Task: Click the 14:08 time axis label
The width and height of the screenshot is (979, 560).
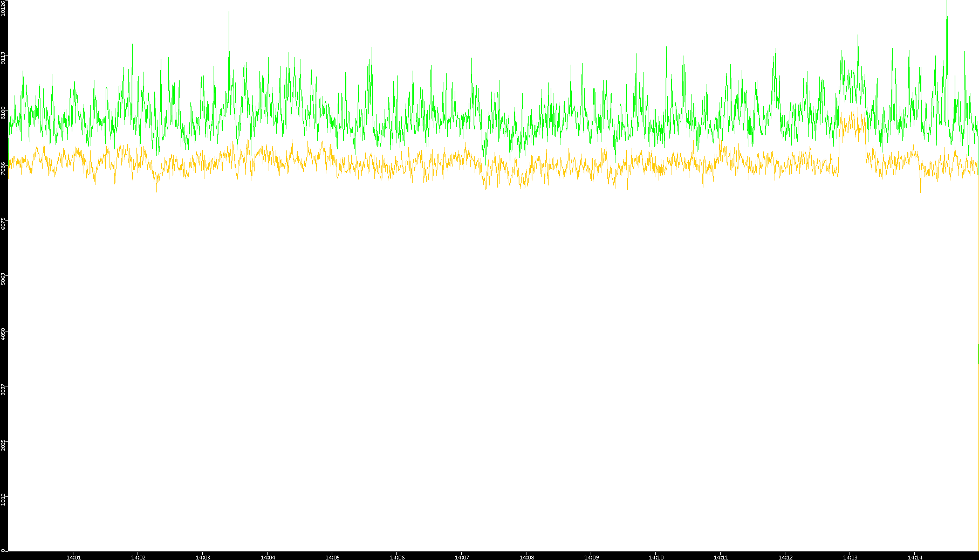Action: (526, 557)
